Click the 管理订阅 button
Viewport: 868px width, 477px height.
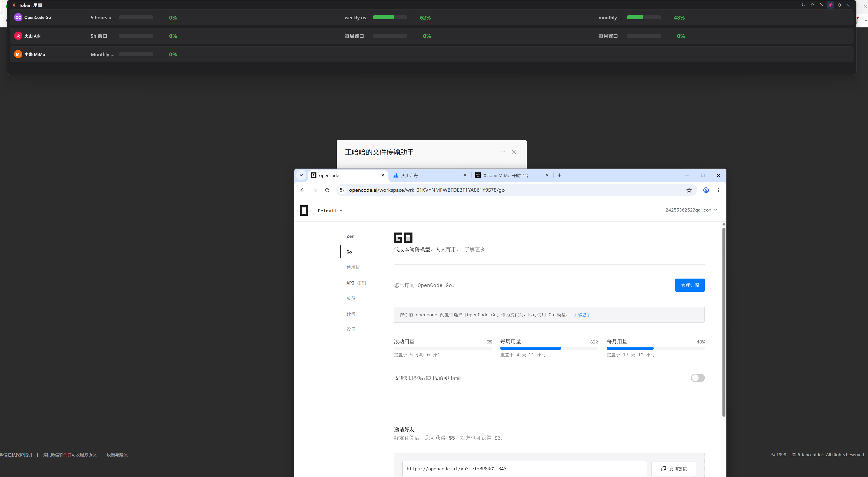[690, 285]
